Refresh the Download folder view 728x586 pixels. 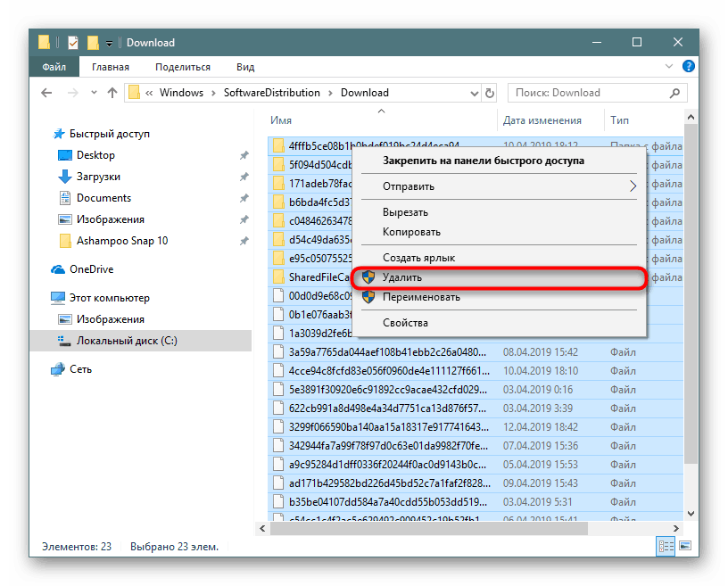pyautogui.click(x=490, y=93)
